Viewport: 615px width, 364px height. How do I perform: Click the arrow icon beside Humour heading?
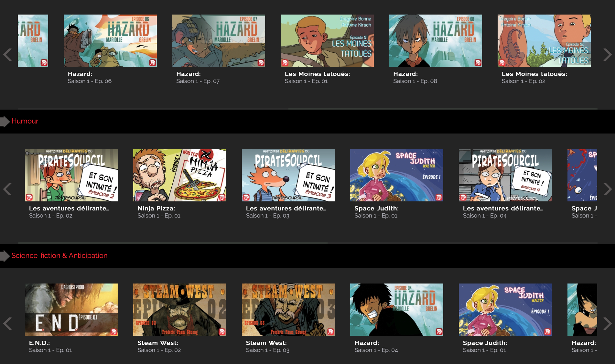click(x=5, y=121)
